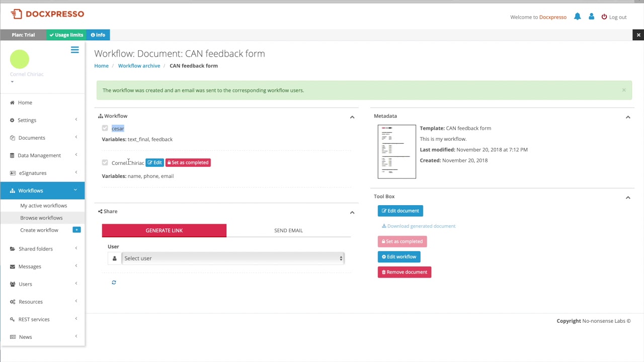Viewport: 644px width, 362px height.
Task: Click the blue info badge
Action: [98, 35]
